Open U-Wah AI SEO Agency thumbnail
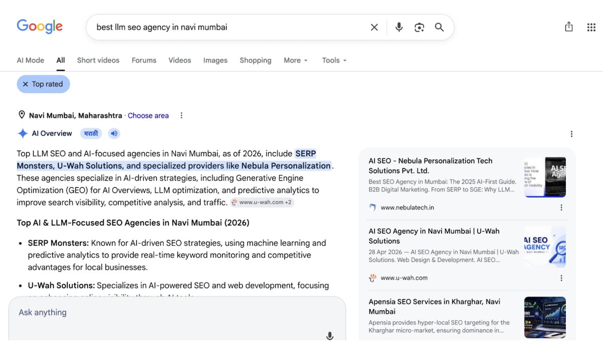Image resolution: width=603 pixels, height=364 pixels. (545, 247)
